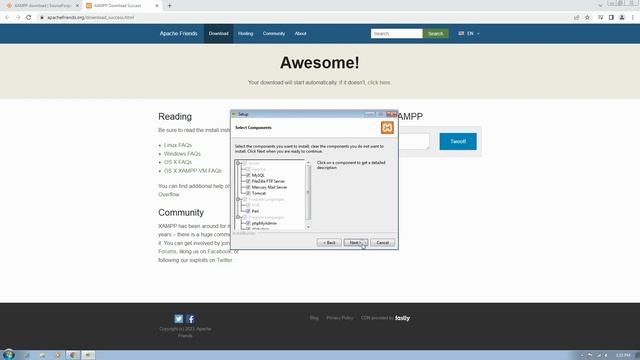Click the website search input field
Image resolution: width=640 pixels, height=360 pixels.
coord(396,33)
